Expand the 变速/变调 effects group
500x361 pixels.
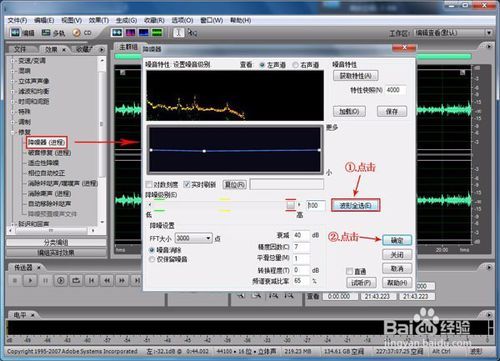tap(12, 61)
